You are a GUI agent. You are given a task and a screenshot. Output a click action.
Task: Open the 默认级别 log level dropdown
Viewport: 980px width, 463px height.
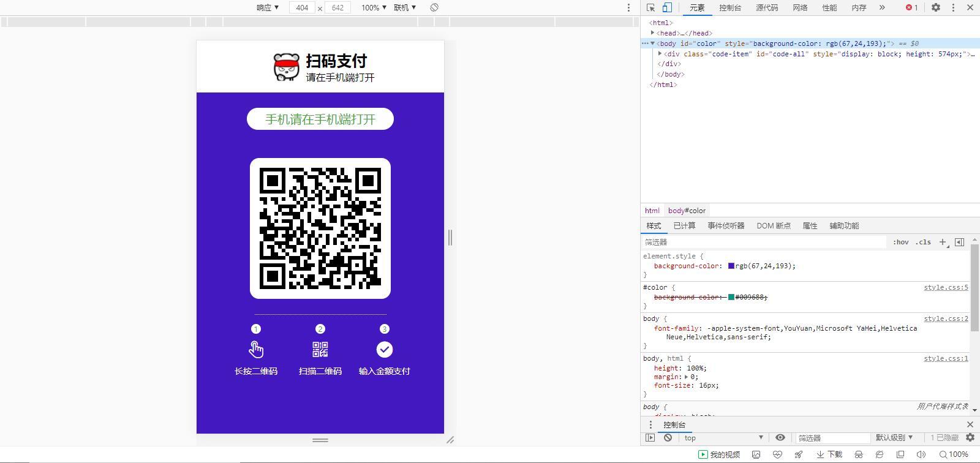click(x=894, y=438)
